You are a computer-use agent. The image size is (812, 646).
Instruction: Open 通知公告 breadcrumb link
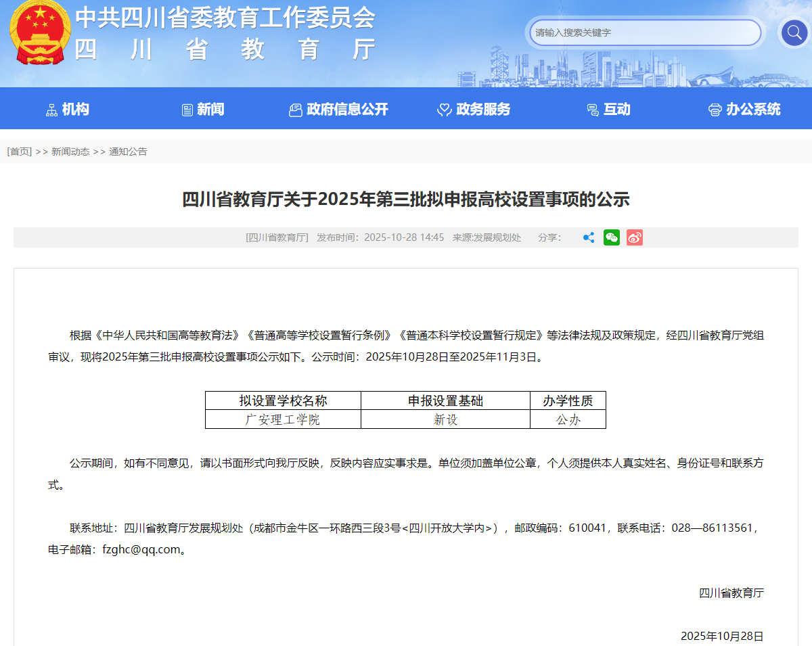click(x=128, y=152)
